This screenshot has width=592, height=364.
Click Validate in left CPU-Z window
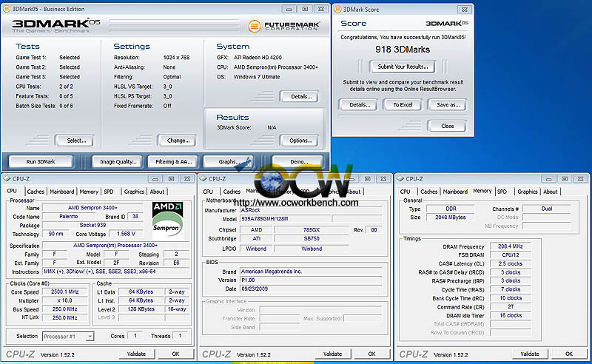[x=136, y=354]
